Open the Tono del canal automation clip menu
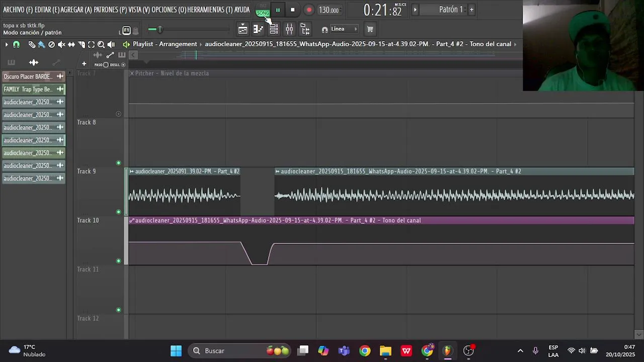Screen dimensions: 644x362 point(132,221)
